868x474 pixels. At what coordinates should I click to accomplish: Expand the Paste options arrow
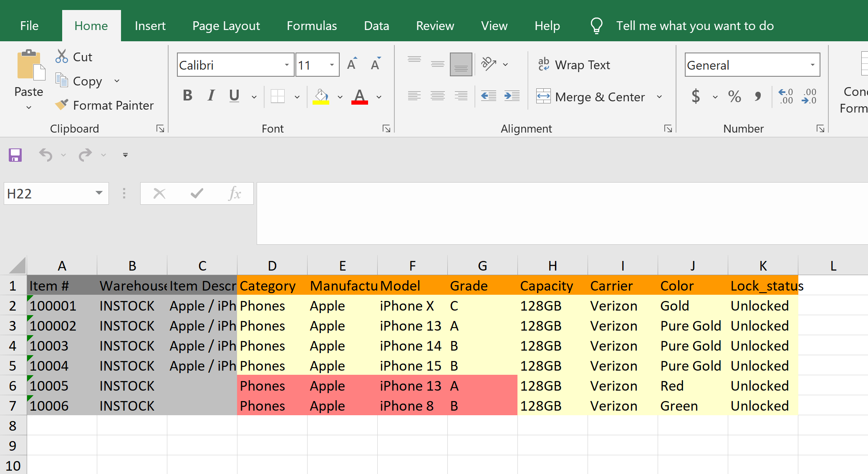tap(29, 108)
